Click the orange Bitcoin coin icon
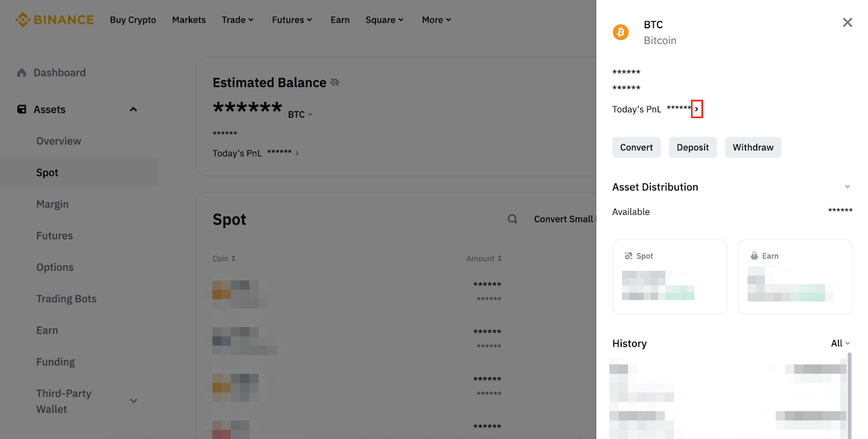The height and width of the screenshot is (439, 868). (621, 33)
